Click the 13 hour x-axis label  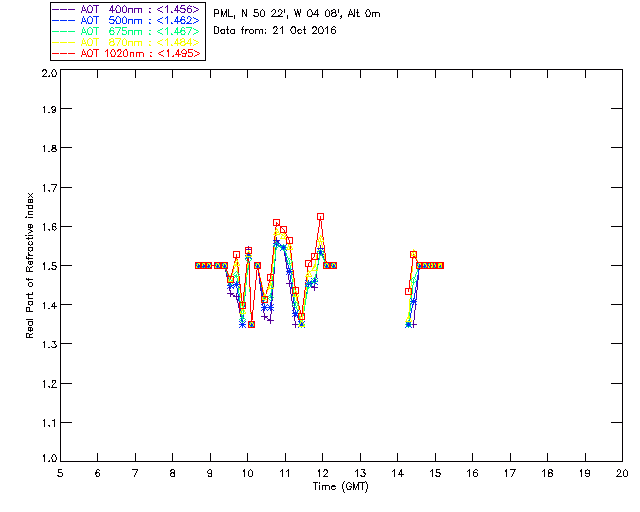coord(360,473)
